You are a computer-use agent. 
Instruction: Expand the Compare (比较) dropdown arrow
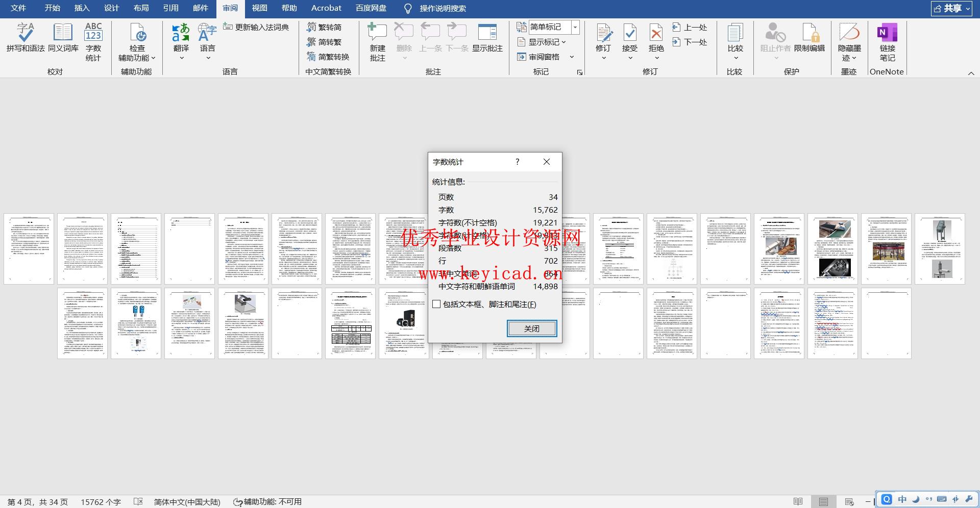(x=736, y=58)
